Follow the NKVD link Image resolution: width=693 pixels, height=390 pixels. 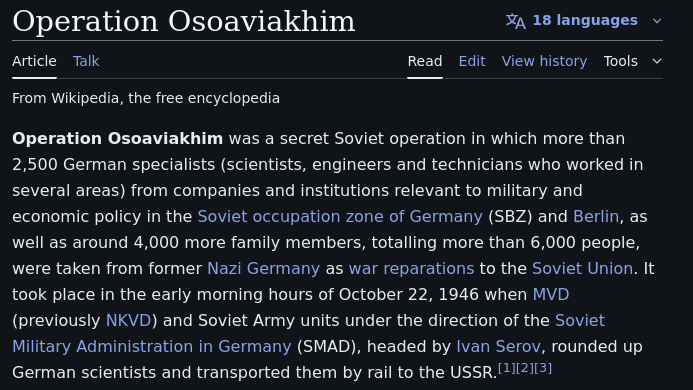(129, 321)
